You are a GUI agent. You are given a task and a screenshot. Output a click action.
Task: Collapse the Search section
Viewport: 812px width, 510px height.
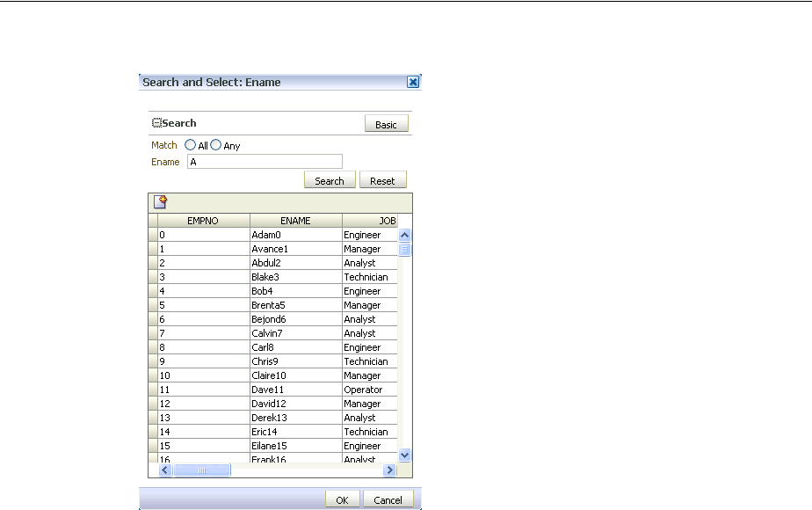[156, 123]
